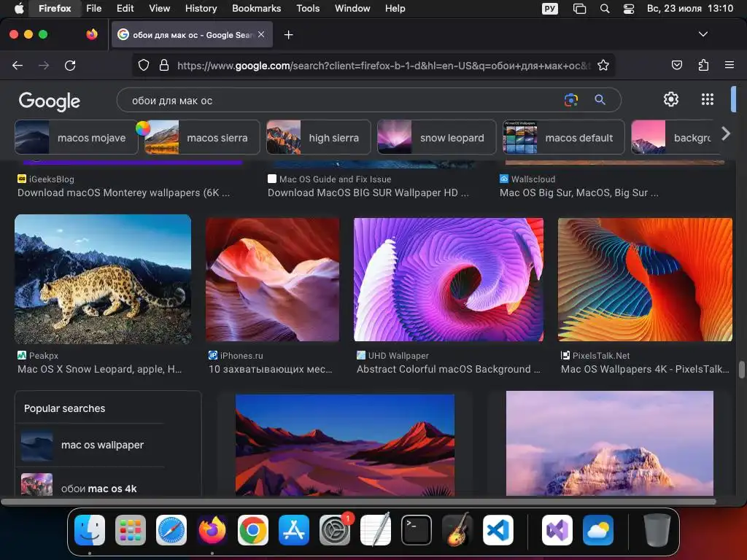
Task: List all tabs dropdown arrow
Action: [x=703, y=34]
